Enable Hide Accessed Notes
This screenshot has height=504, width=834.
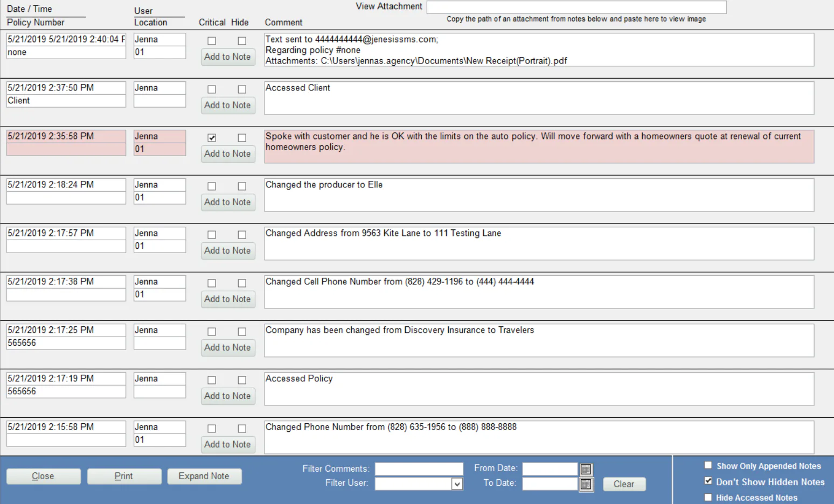[708, 497]
